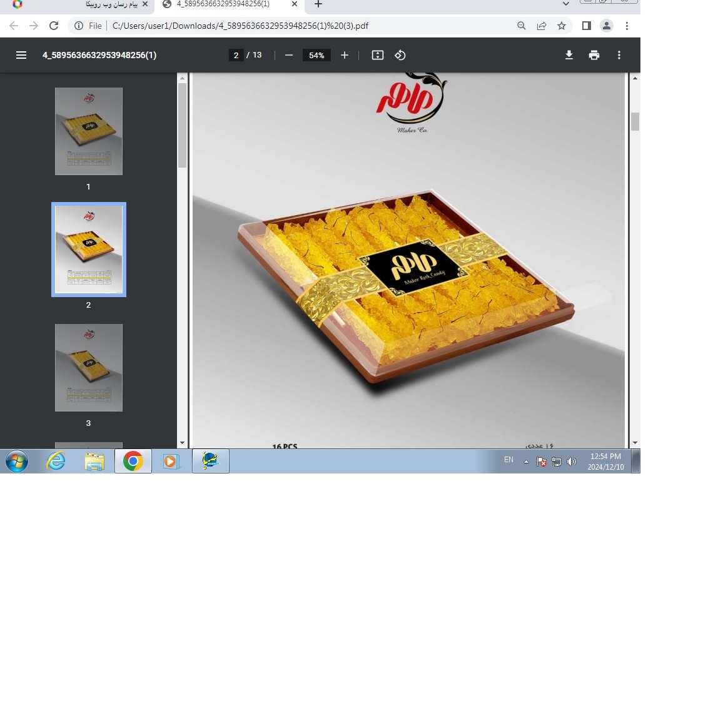
Task: Toggle the Chrome side panel
Action: (x=587, y=26)
